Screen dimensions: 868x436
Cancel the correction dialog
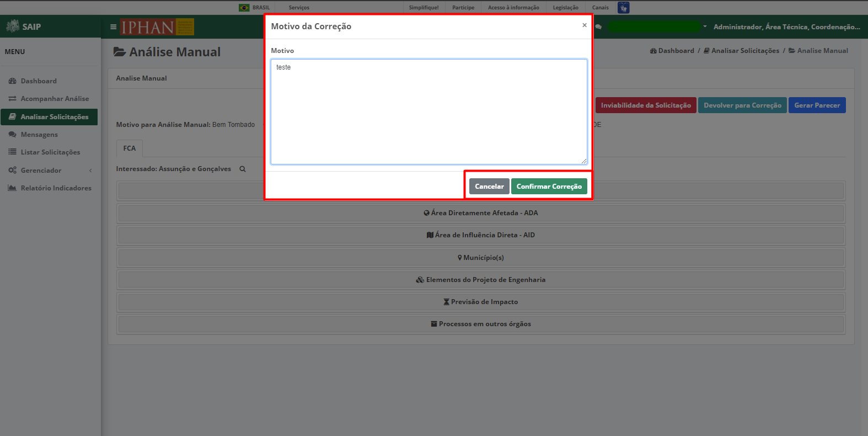pyautogui.click(x=489, y=187)
